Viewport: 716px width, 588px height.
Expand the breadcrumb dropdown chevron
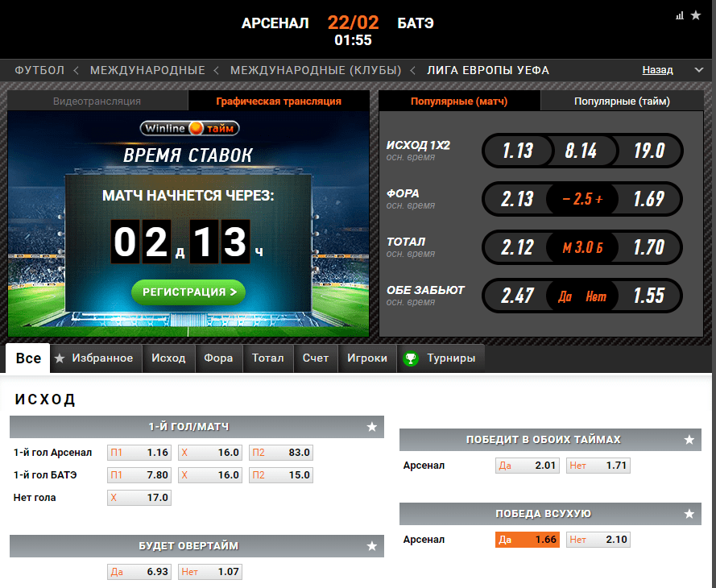pyautogui.click(x=698, y=70)
